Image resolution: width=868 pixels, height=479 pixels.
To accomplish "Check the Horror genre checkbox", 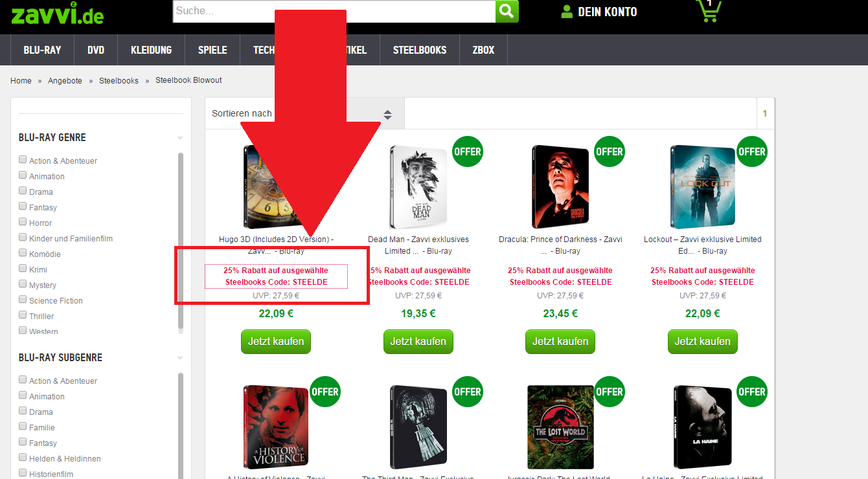I will (23, 222).
